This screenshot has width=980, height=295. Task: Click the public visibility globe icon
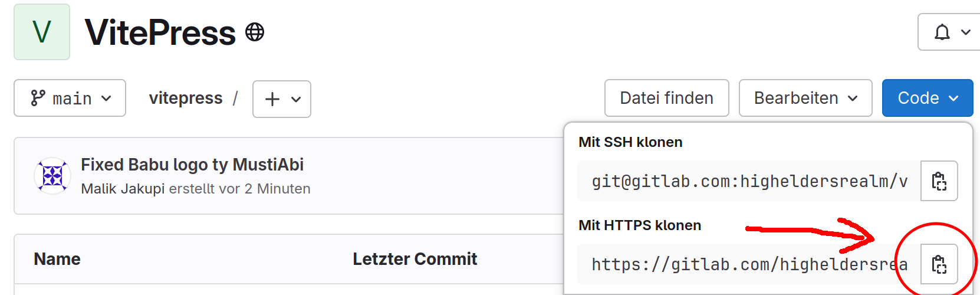point(255,32)
